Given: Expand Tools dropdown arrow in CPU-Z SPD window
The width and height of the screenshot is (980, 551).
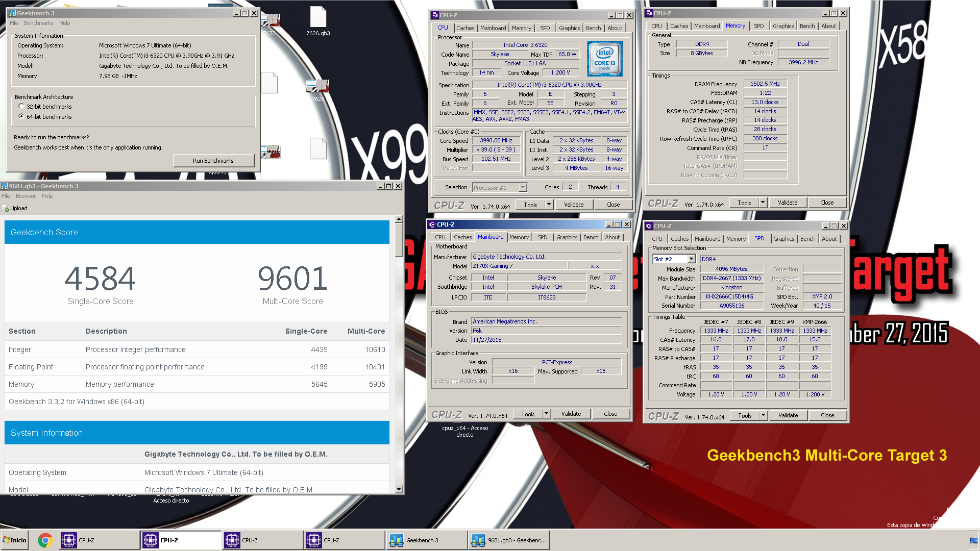Looking at the screenshot, I should click(763, 416).
